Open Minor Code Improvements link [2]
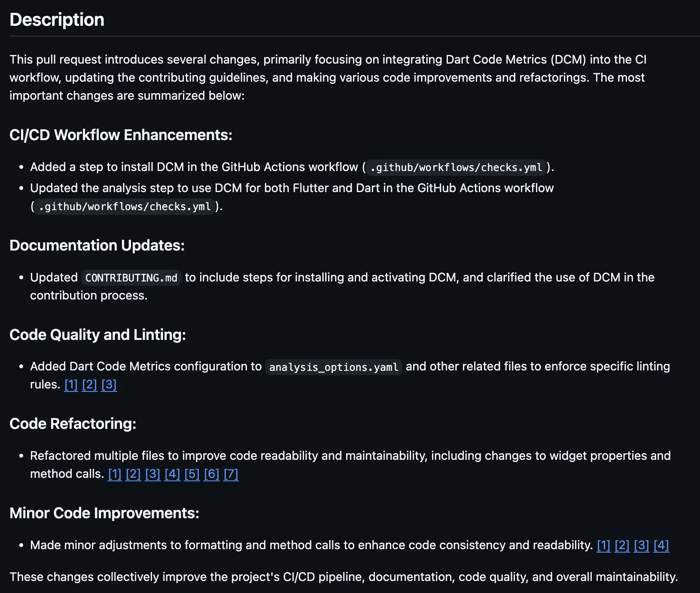This screenshot has width=700, height=593. [x=622, y=545]
